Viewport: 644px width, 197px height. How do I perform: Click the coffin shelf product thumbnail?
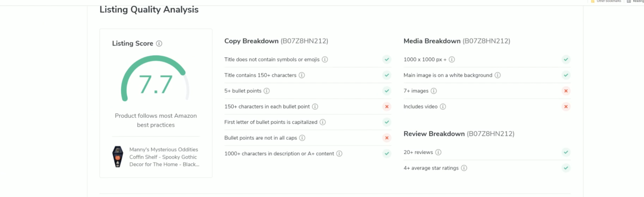tap(117, 157)
